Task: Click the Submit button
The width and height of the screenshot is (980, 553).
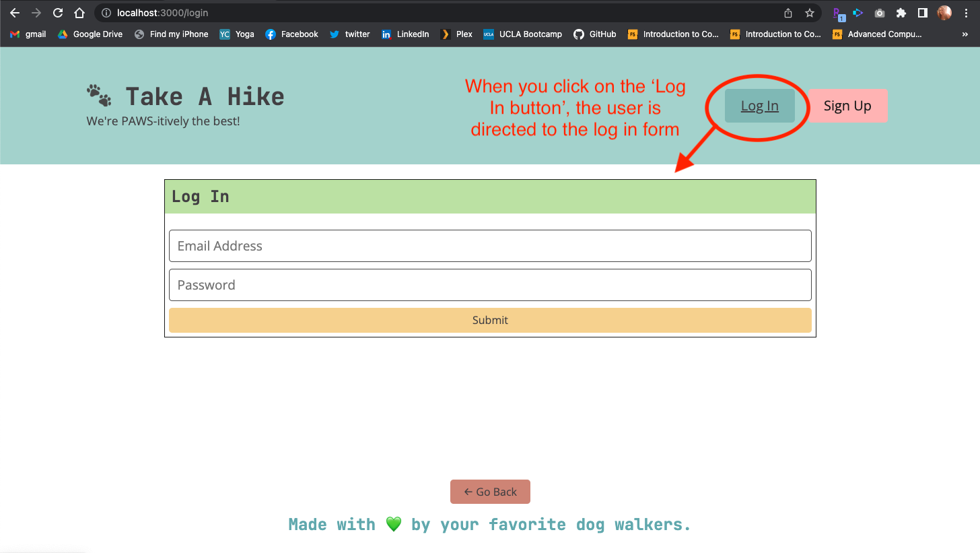Action: (x=490, y=320)
